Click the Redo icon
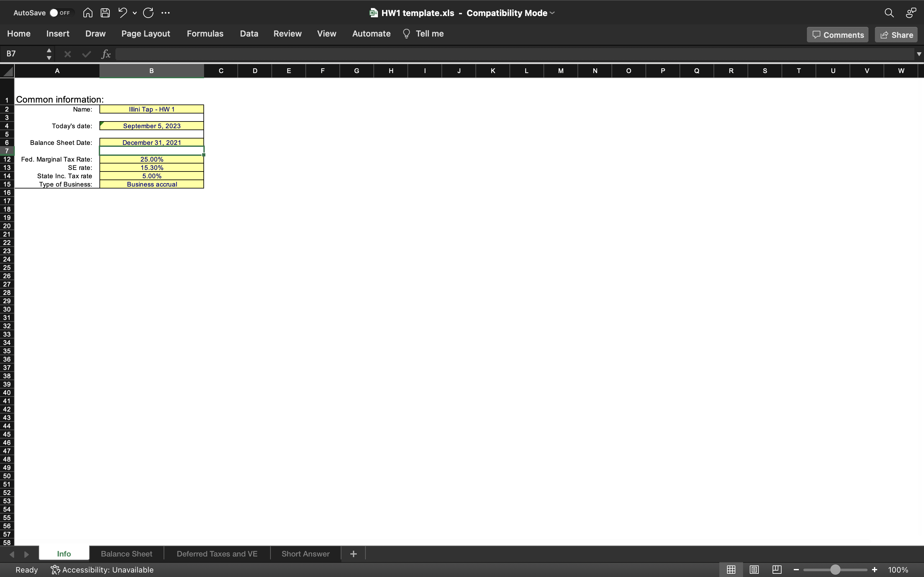The image size is (924, 577). (149, 13)
